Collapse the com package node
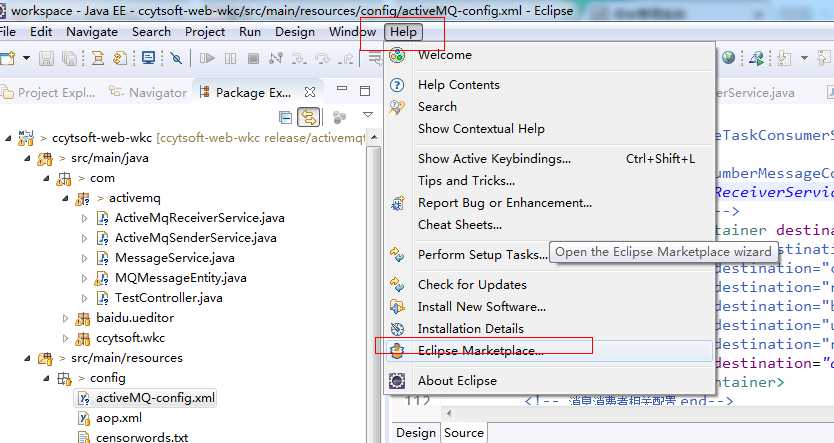Viewport: 834px width, 443px height. point(47,178)
